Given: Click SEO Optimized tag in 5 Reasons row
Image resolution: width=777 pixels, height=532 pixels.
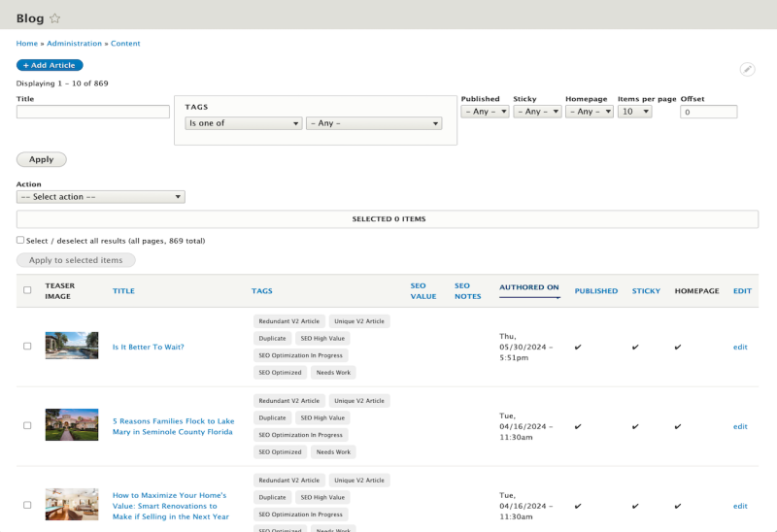Looking at the screenshot, I should coord(280,451).
